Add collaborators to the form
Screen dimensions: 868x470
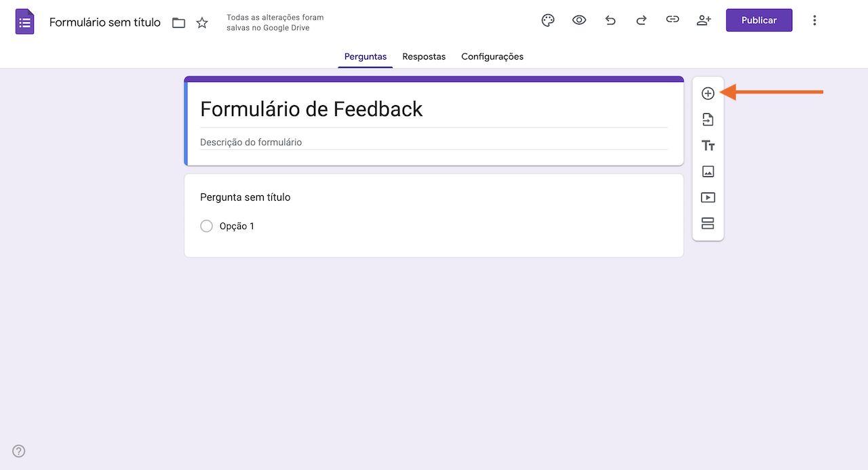click(703, 20)
